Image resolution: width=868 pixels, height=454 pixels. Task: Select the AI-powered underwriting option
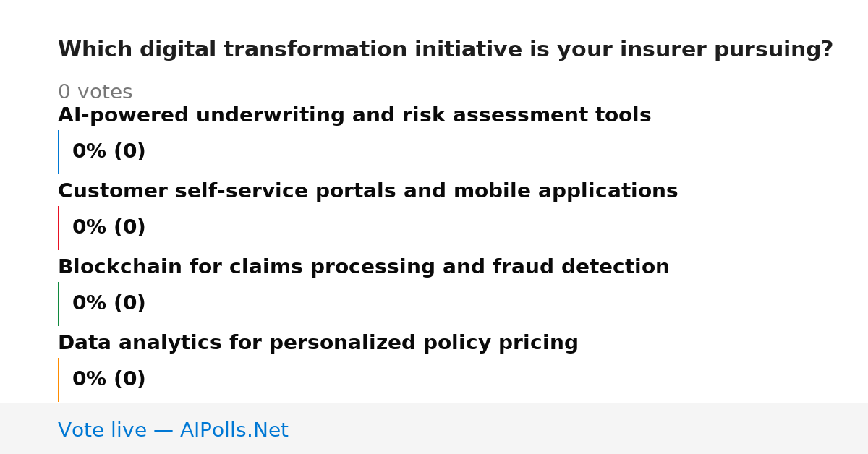coord(354,116)
